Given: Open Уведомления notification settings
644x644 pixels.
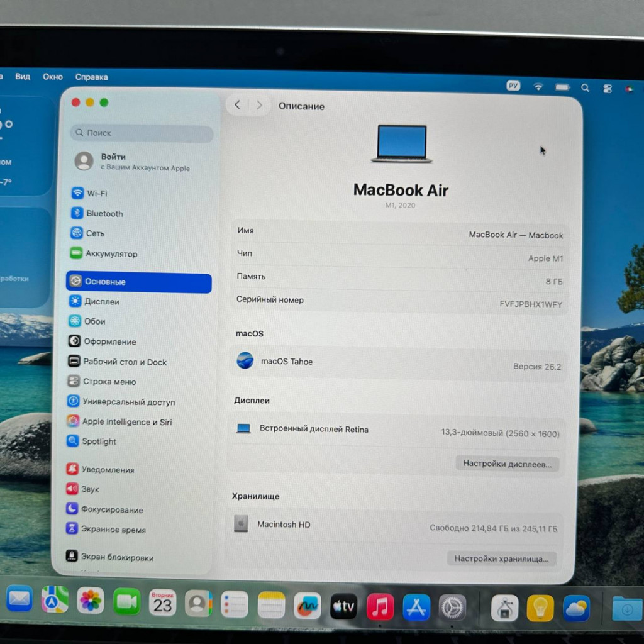Looking at the screenshot, I should [x=107, y=470].
